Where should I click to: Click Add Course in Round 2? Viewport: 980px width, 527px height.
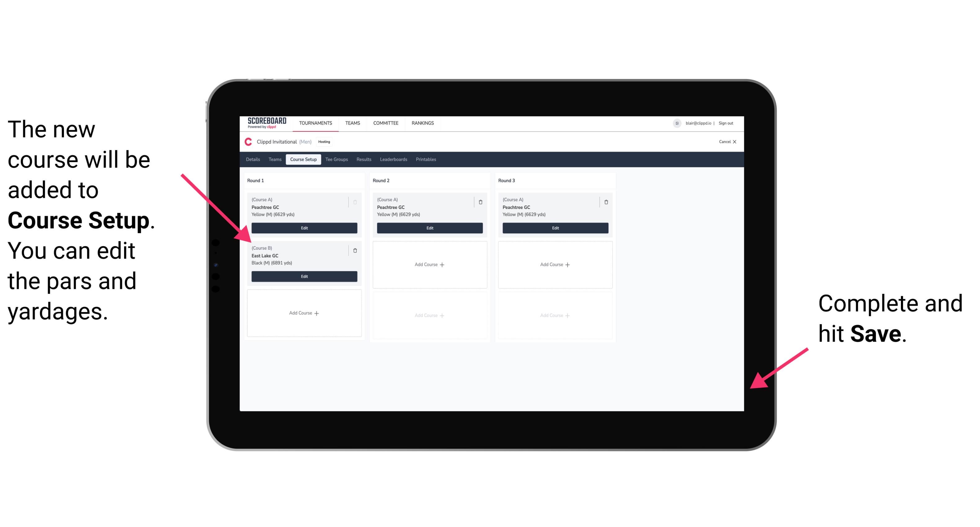430,264
